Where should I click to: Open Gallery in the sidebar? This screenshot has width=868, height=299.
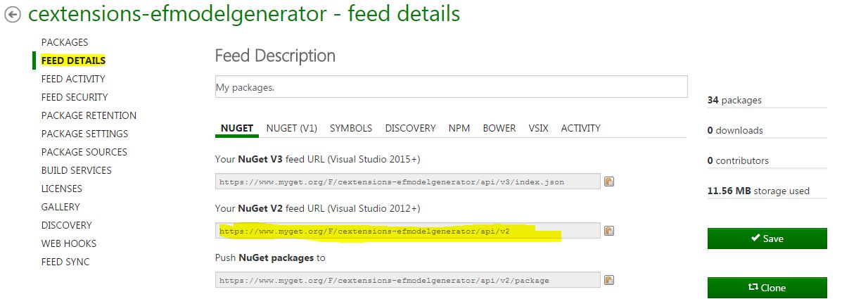click(x=60, y=207)
